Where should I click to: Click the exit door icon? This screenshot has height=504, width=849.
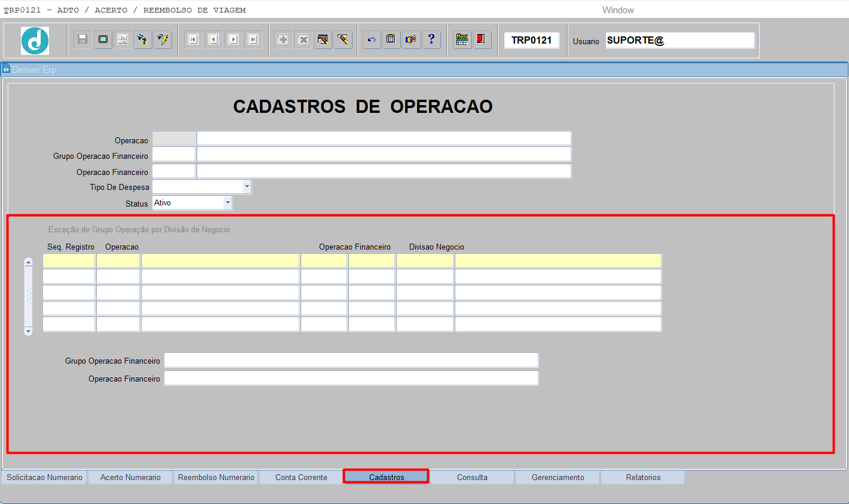click(x=482, y=39)
